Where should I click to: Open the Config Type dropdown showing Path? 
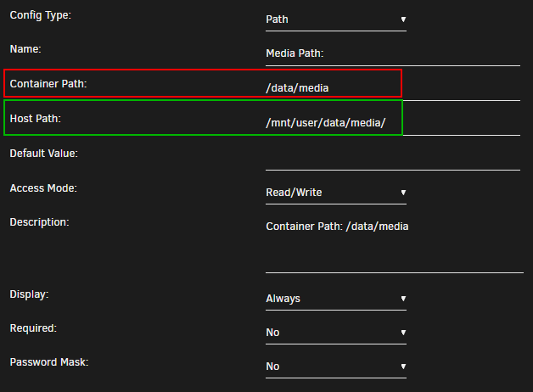335,19
